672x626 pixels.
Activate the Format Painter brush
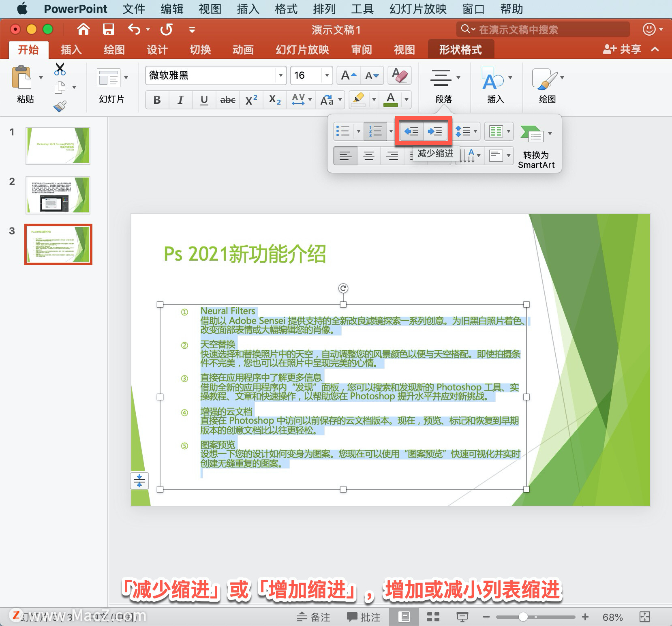pyautogui.click(x=60, y=106)
